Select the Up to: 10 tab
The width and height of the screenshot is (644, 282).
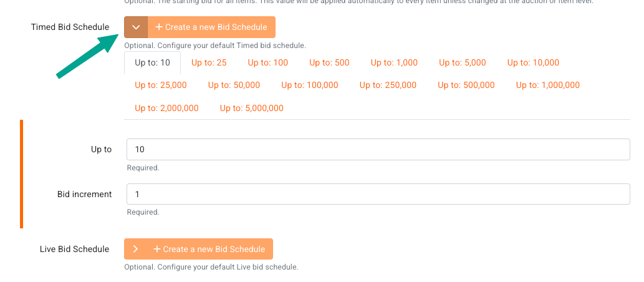click(152, 63)
